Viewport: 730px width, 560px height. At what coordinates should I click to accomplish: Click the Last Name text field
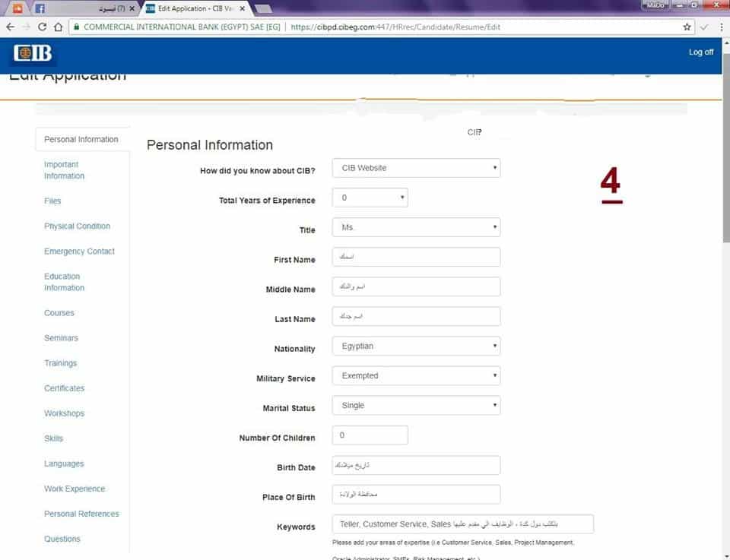coord(416,317)
